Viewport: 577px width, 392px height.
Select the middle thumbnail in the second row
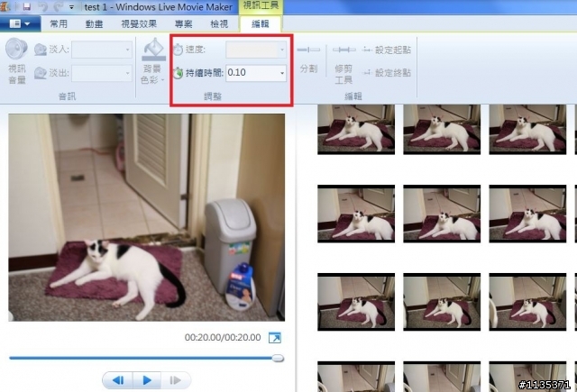[442, 214]
